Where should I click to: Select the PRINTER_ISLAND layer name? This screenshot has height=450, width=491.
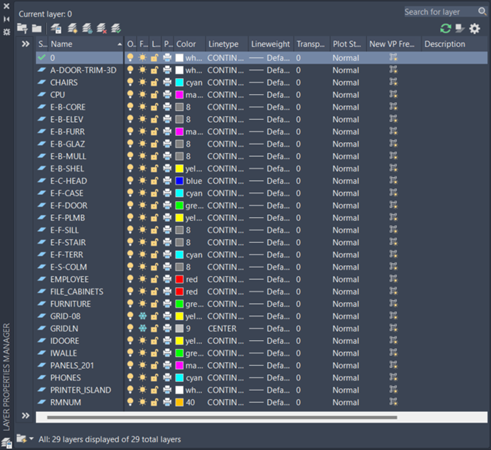(x=81, y=390)
